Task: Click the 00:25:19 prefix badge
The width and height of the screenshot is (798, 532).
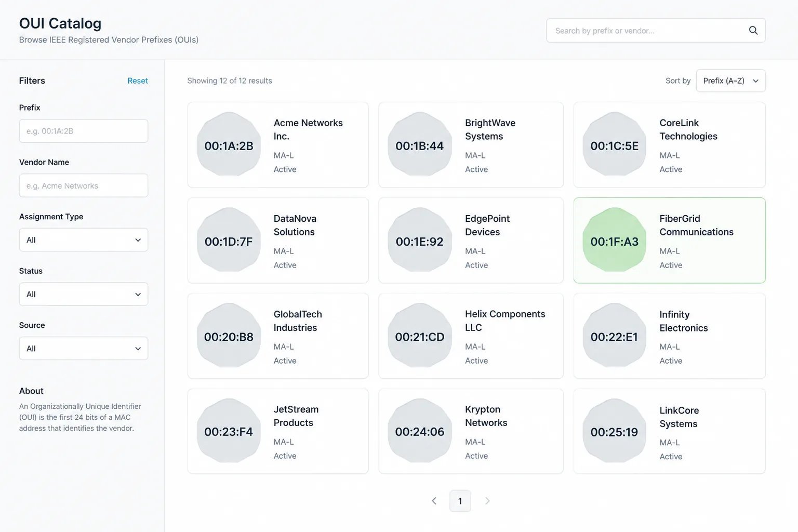Action: [x=614, y=431]
